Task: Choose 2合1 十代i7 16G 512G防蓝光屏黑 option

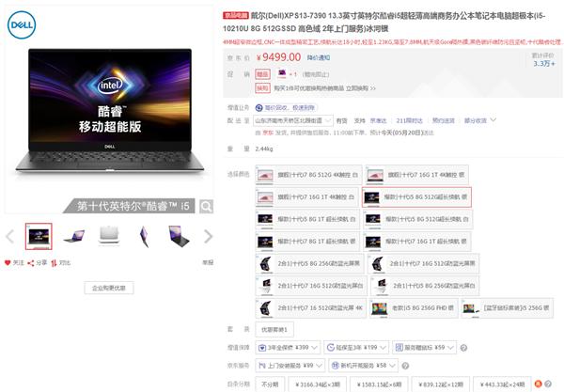Action: pos(423,263)
